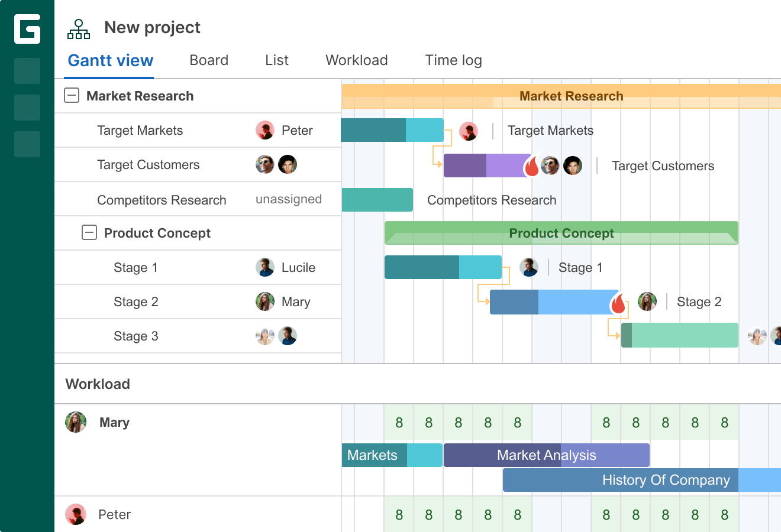This screenshot has width=781, height=532.
Task: Click Mary's avatar in the Workload section
Action: (x=76, y=422)
